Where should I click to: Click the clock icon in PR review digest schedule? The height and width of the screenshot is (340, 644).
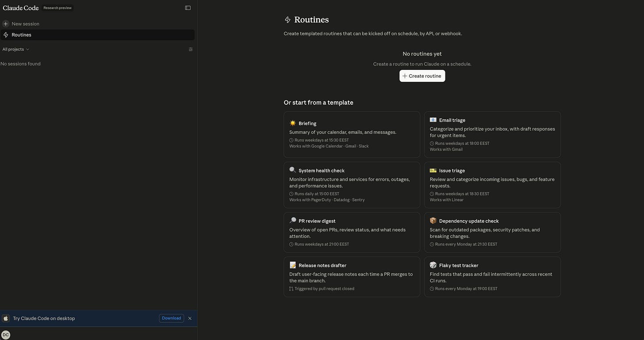point(291,244)
